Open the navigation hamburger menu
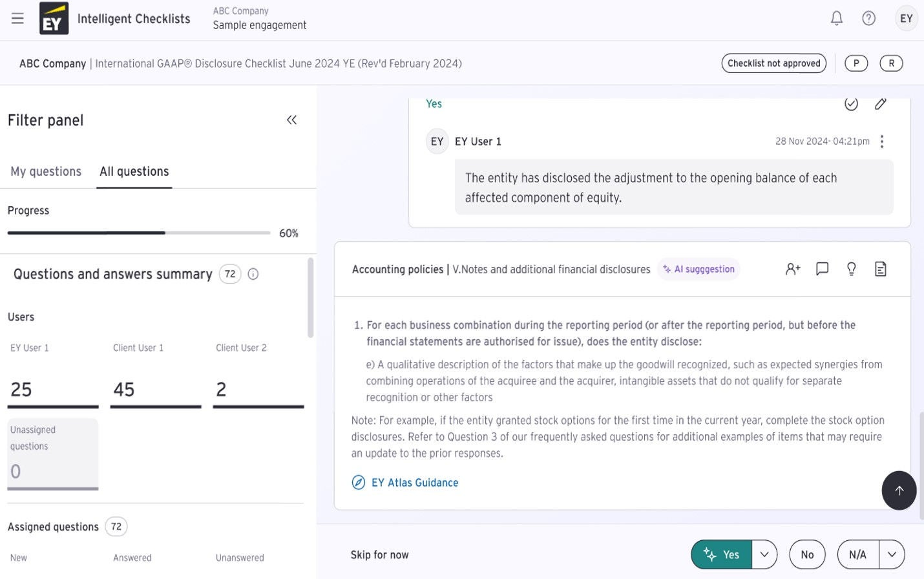This screenshot has width=924, height=579. click(17, 18)
